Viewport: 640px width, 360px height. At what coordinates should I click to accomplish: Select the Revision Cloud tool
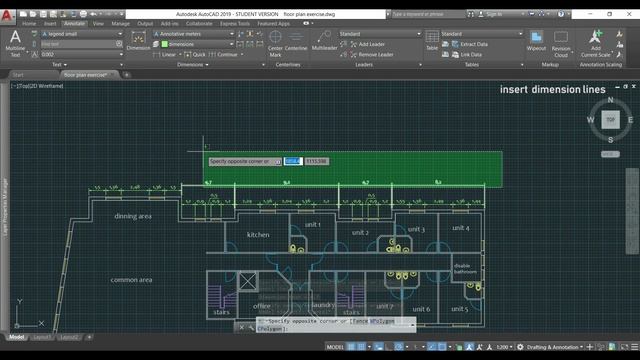[561, 44]
